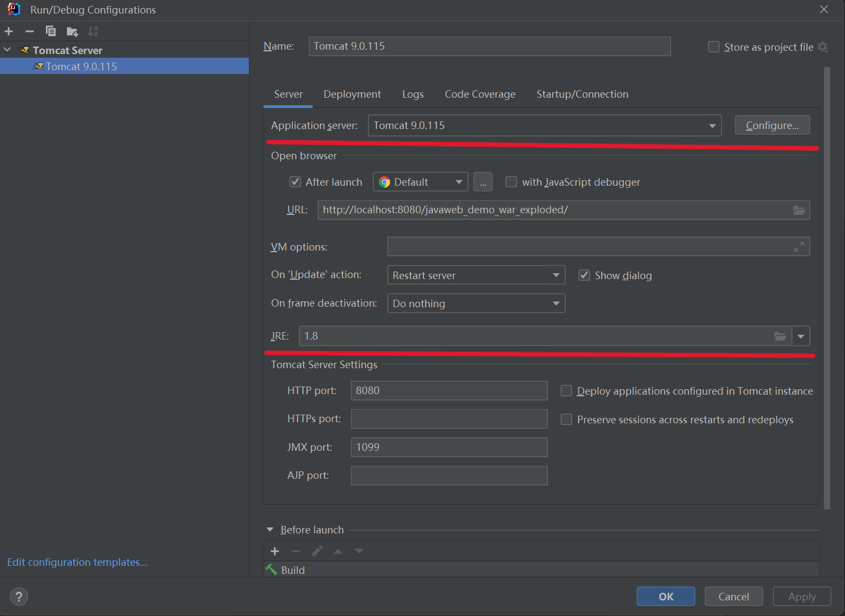The height and width of the screenshot is (616, 845).
Task: Copy the selected configuration
Action: [51, 31]
